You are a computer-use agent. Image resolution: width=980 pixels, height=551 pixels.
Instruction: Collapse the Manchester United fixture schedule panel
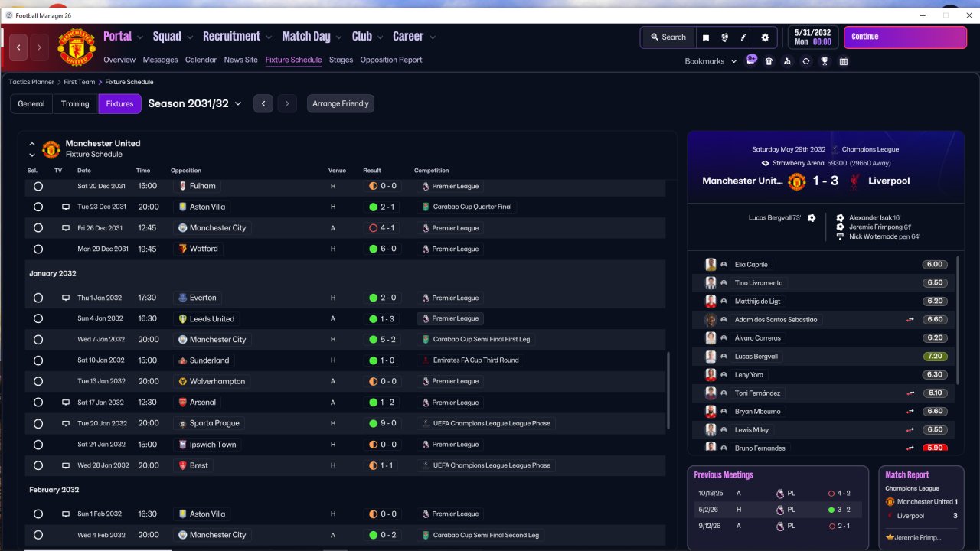point(32,143)
